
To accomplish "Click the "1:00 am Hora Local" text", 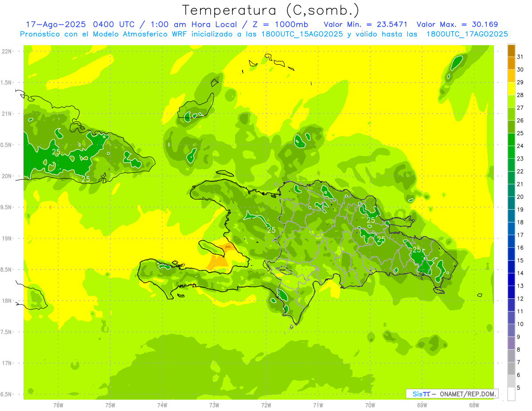I will coord(194,24).
